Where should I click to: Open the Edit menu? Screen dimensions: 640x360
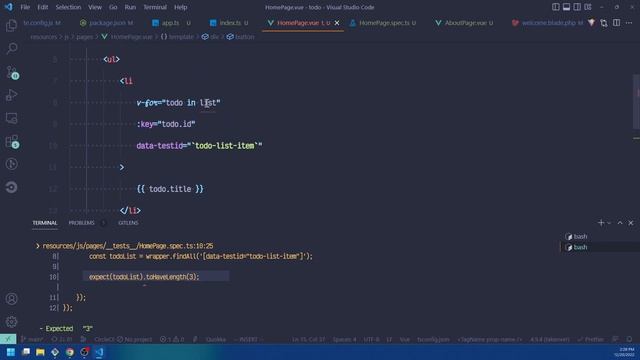(42, 7)
